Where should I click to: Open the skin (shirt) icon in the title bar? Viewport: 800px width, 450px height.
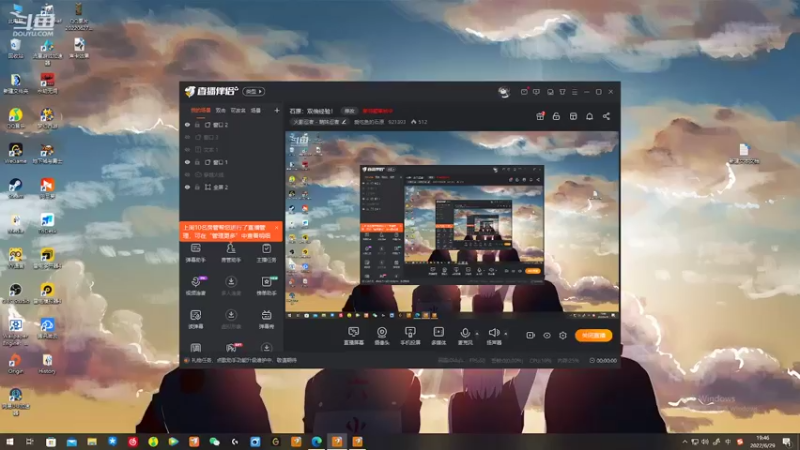[x=562, y=92]
